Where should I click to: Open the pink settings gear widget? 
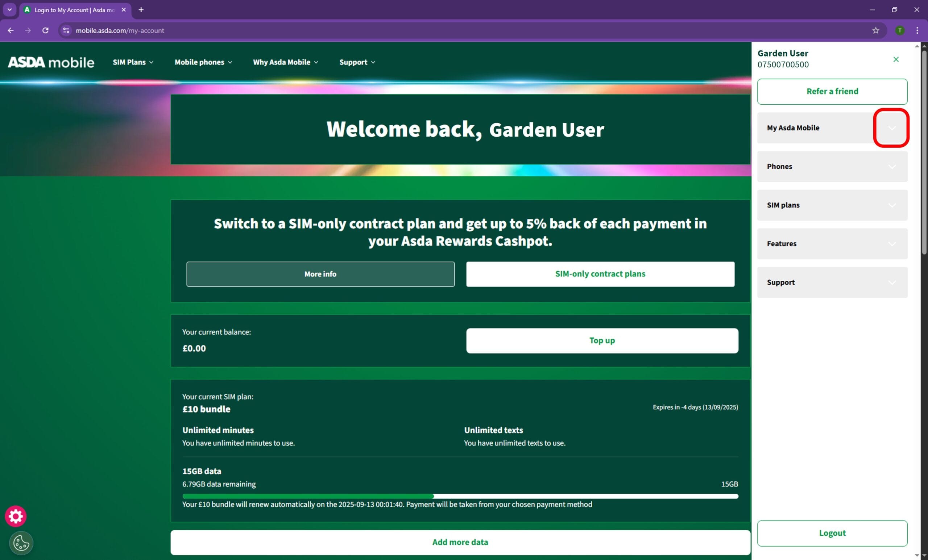(16, 516)
